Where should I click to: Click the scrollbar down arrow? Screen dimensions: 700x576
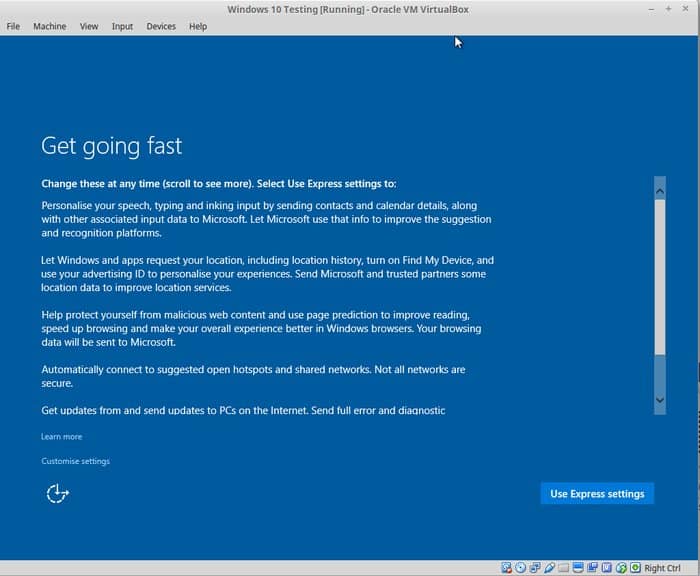click(x=660, y=400)
